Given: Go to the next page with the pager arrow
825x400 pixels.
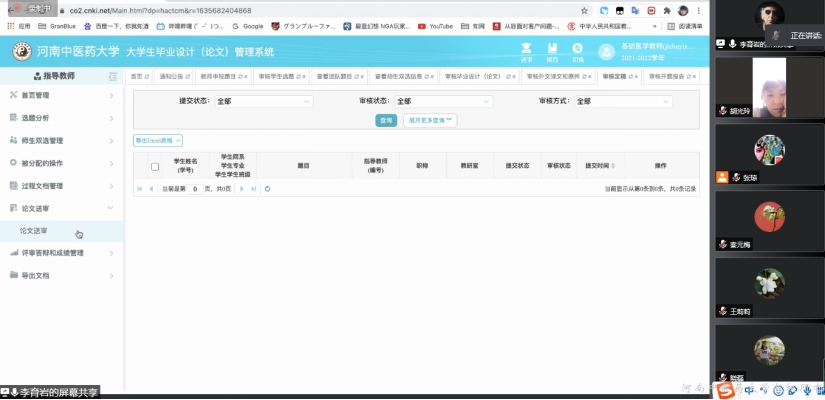Looking at the screenshot, I should pyautogui.click(x=241, y=188).
